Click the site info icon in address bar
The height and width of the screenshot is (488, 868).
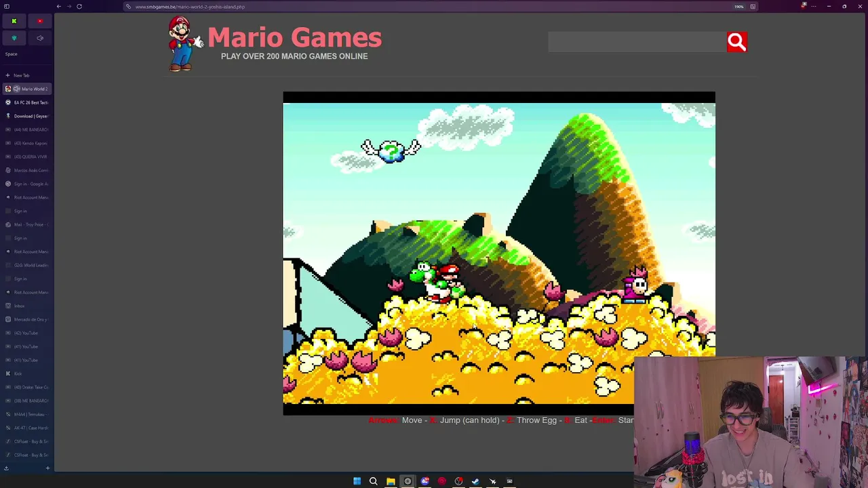pos(128,7)
